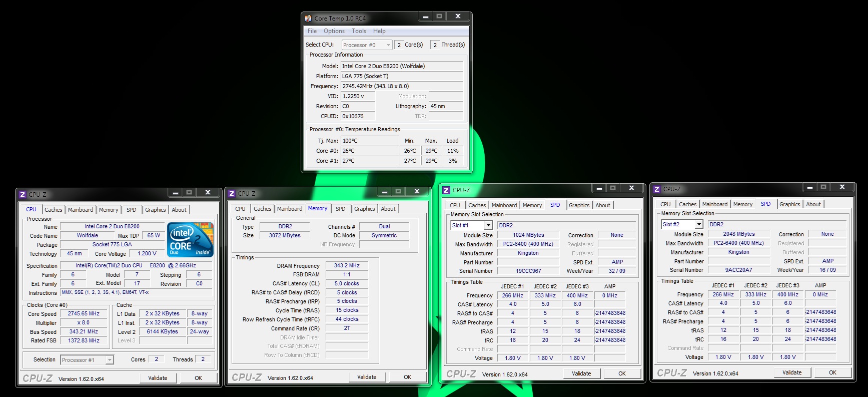Click the CPU-Z title icon of the DRAM timings window
The image size is (868, 397).
pyautogui.click(x=232, y=194)
